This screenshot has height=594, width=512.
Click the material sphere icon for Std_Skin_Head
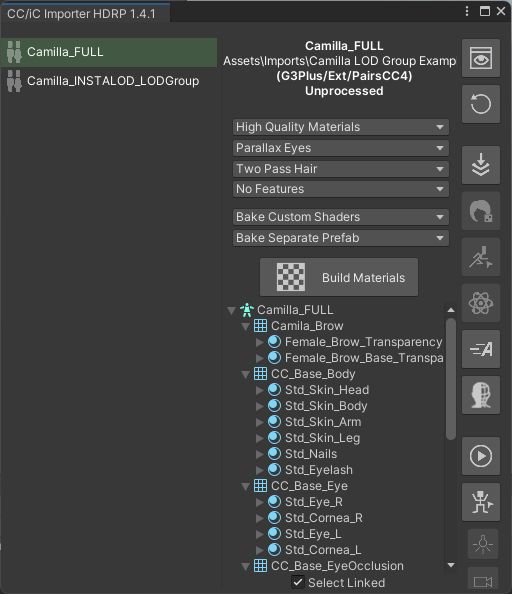[x=274, y=389]
